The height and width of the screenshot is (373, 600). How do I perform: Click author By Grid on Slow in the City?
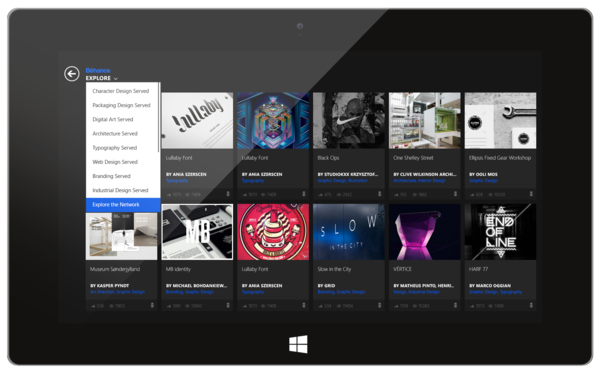coord(326,286)
